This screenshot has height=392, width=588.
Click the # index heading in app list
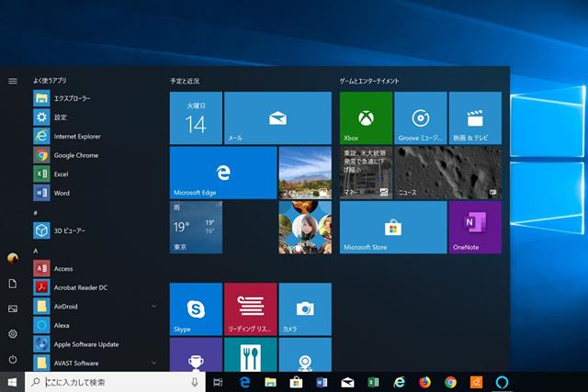coord(36,213)
